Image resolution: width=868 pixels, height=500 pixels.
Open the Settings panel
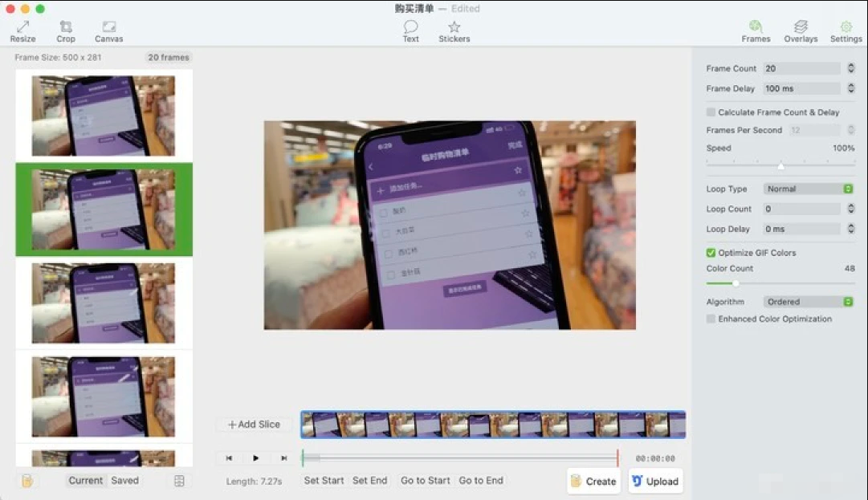pyautogui.click(x=846, y=31)
